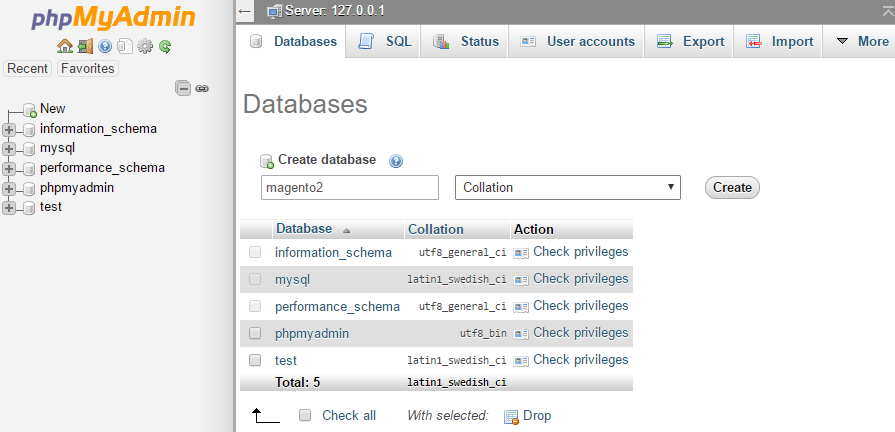Select information_schema in navigation tree

click(98, 128)
